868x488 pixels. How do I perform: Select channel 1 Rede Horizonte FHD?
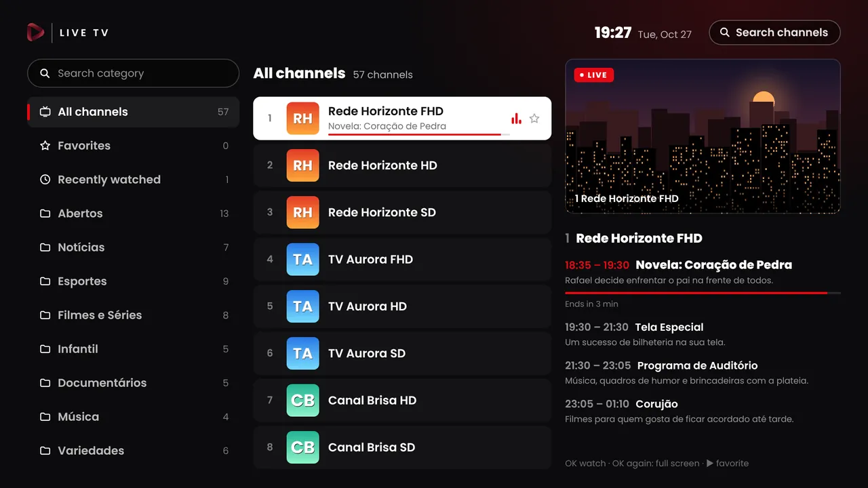(x=402, y=119)
